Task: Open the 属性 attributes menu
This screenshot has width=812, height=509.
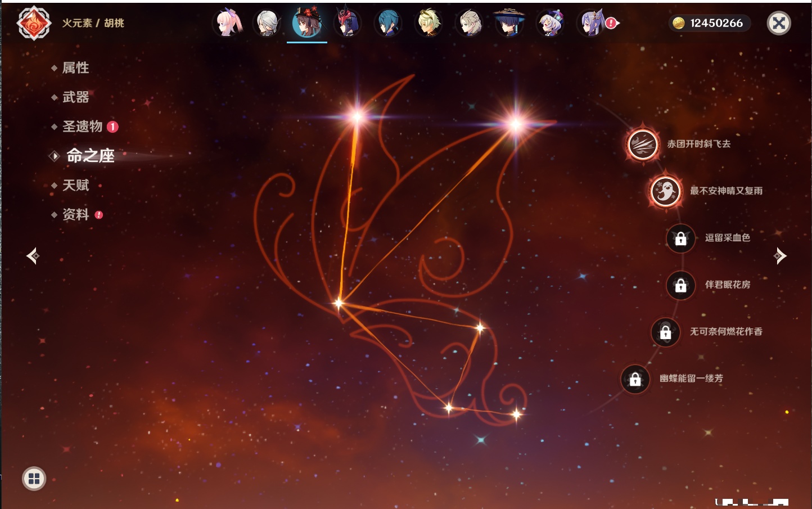Action: (75, 68)
